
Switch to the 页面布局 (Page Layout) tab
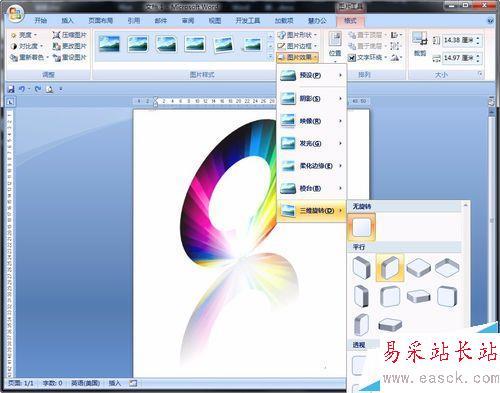click(x=100, y=21)
